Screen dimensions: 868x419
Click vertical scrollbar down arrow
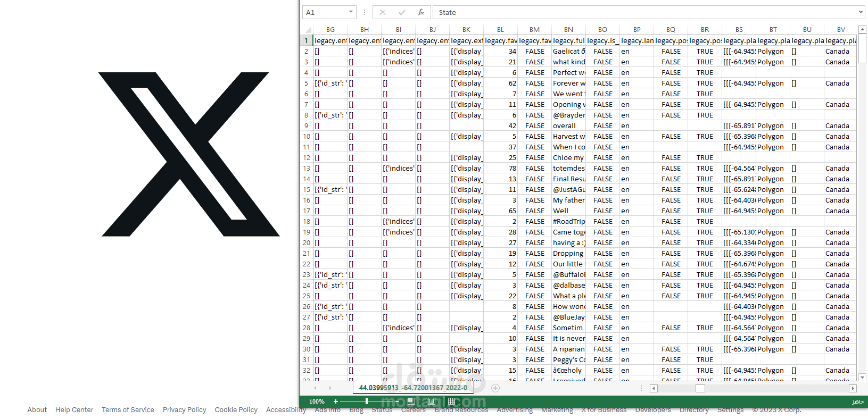[863, 377]
